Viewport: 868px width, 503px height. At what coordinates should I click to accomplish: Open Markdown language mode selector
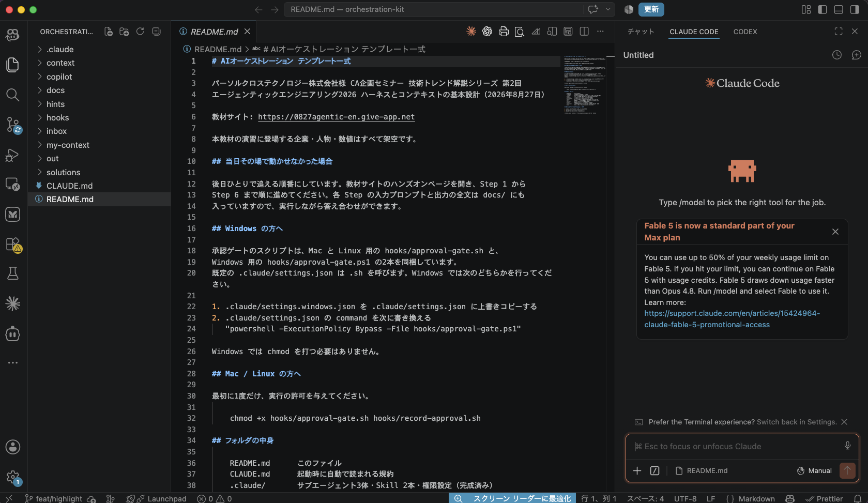757,498
